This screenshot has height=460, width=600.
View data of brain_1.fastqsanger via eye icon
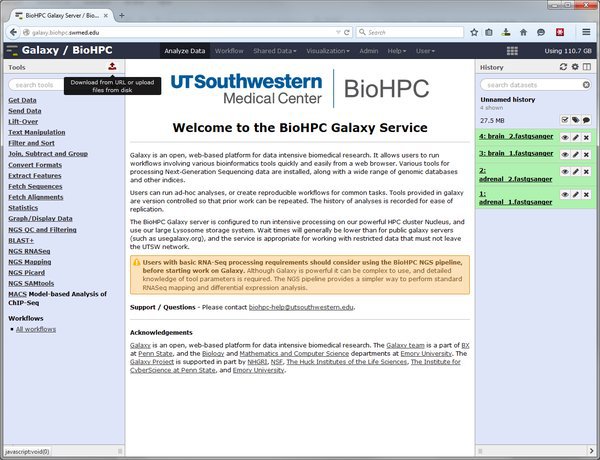pos(565,154)
